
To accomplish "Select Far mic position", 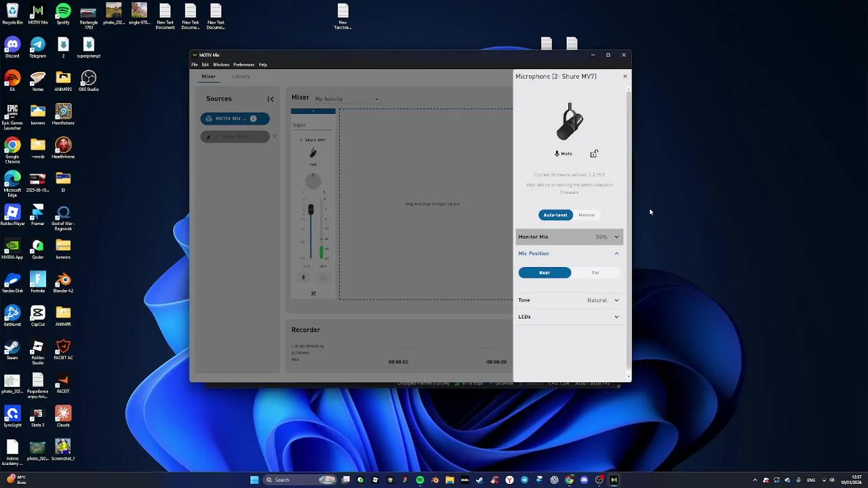I will click(x=595, y=272).
